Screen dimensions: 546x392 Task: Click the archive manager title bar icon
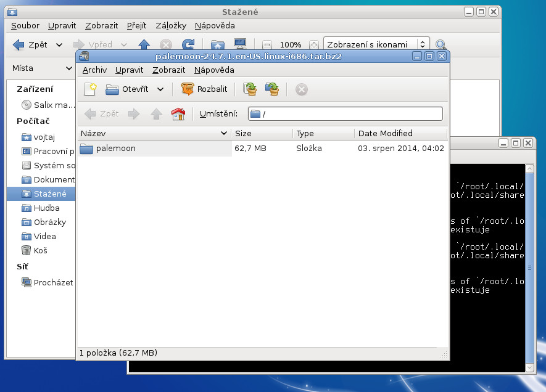point(84,56)
